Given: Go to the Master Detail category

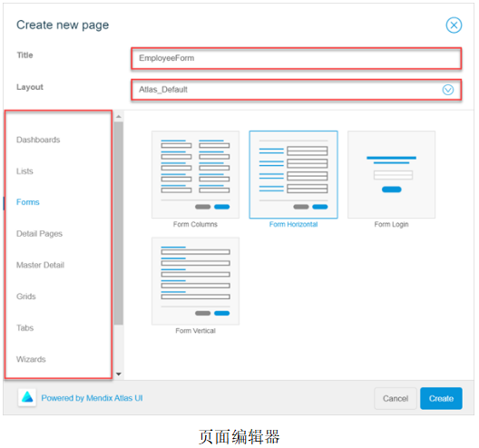Looking at the screenshot, I should pyautogui.click(x=40, y=265).
